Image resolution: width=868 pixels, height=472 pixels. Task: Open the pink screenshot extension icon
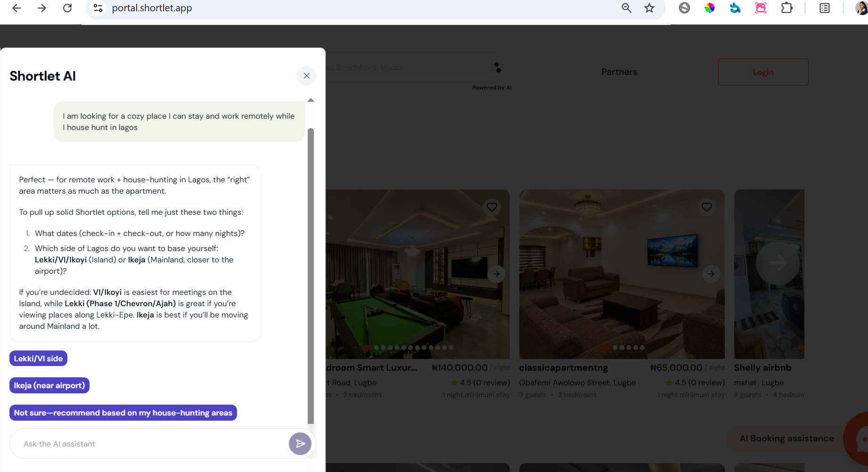pyautogui.click(x=761, y=8)
